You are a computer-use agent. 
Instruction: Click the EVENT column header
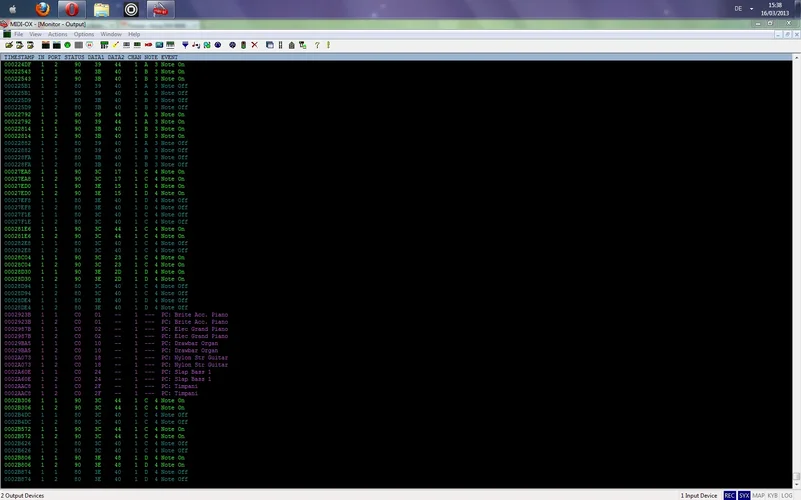pyautogui.click(x=170, y=57)
